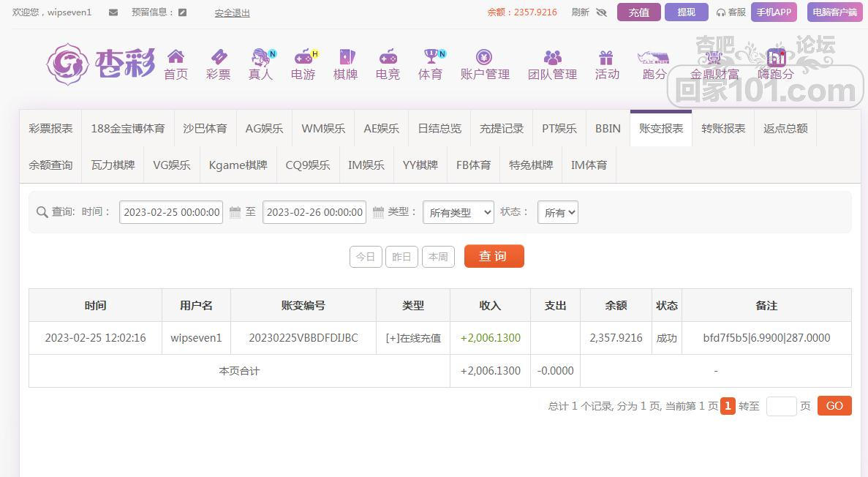Switch to BBIN tab
The width and height of the screenshot is (868, 477).
[x=608, y=129]
